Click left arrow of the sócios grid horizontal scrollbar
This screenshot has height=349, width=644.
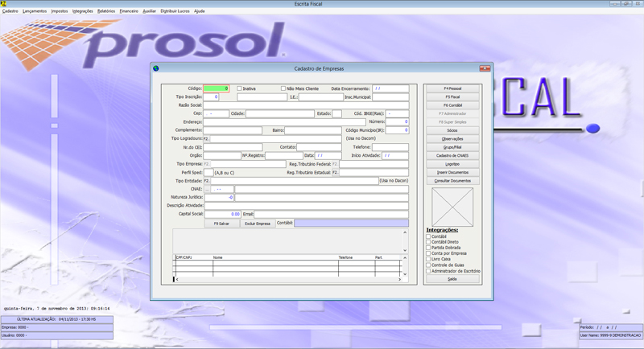[x=177, y=279]
